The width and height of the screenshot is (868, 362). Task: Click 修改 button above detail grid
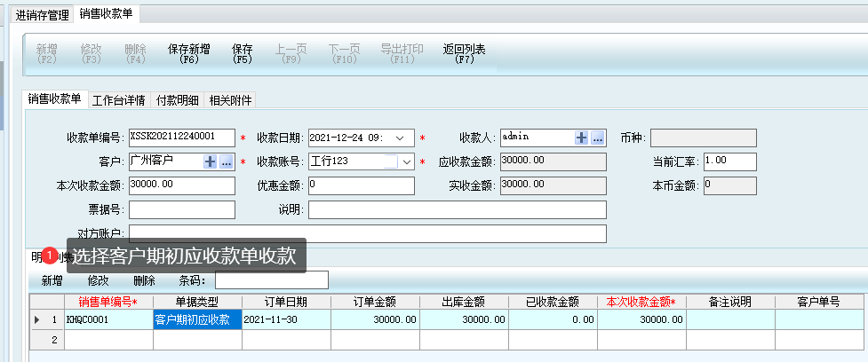[98, 280]
